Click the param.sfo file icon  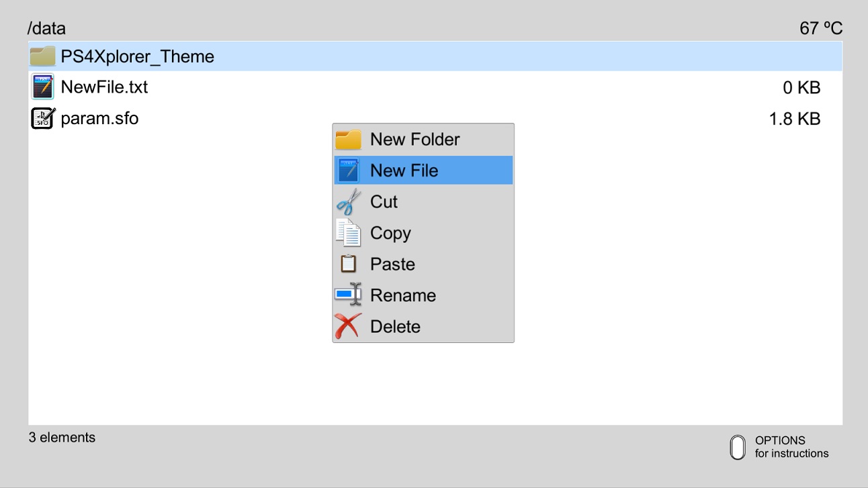(x=43, y=119)
